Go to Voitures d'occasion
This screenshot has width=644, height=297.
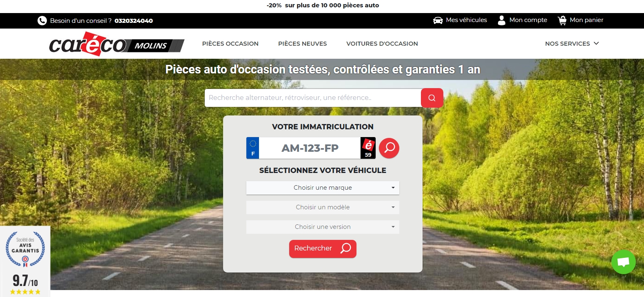(382, 44)
